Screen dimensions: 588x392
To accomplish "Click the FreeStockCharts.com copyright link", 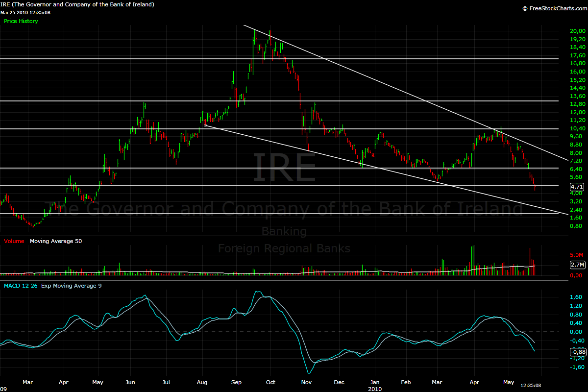I will tap(554, 8).
